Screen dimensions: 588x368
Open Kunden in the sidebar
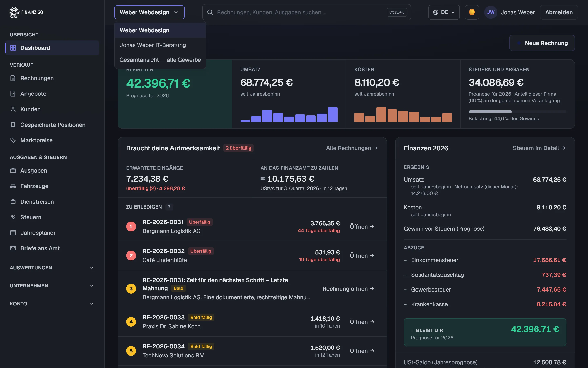52,109
